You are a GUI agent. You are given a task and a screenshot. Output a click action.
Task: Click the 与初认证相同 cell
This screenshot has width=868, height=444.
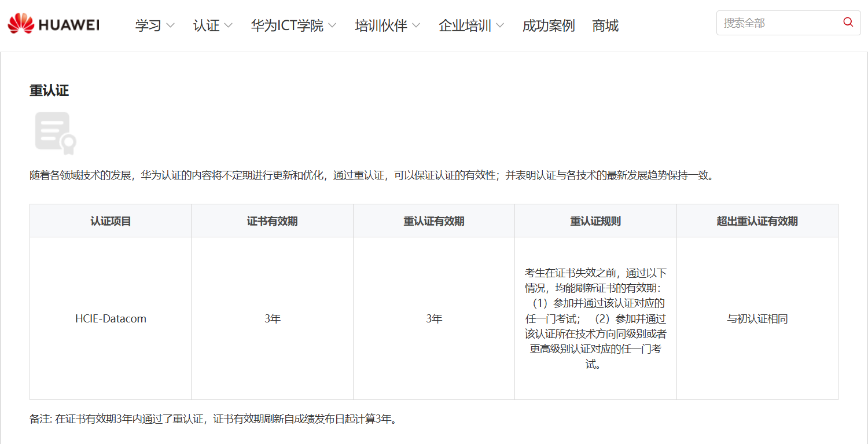(x=757, y=318)
